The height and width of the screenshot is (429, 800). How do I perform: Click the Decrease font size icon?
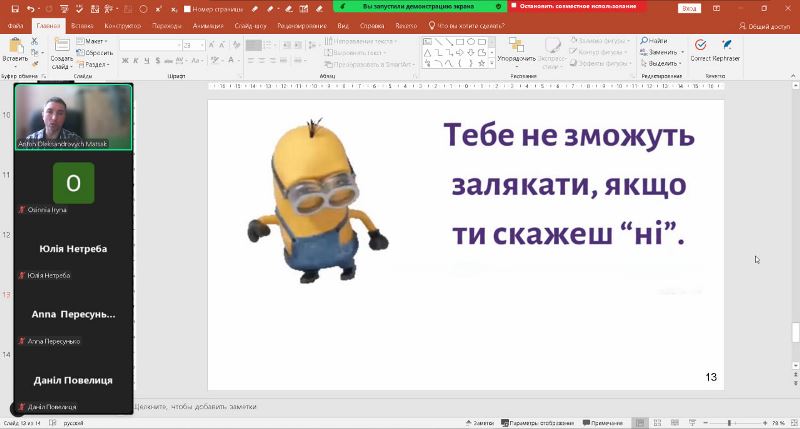pyautogui.click(x=222, y=45)
